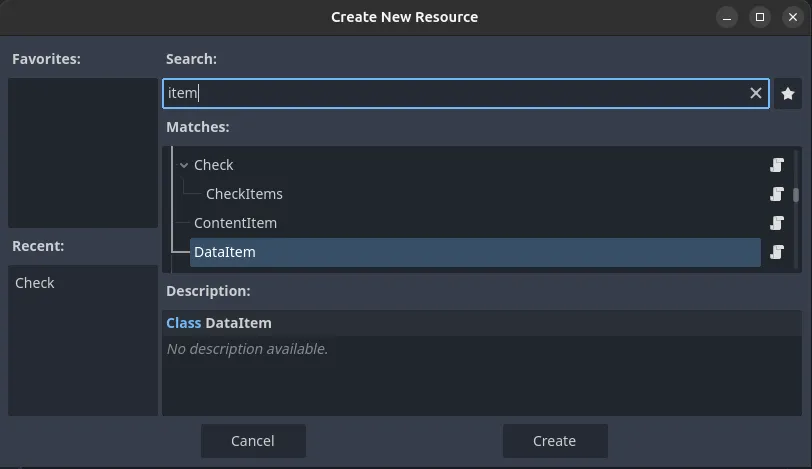Click the script icon beside DataItem
The height and width of the screenshot is (469, 812).
(x=776, y=252)
